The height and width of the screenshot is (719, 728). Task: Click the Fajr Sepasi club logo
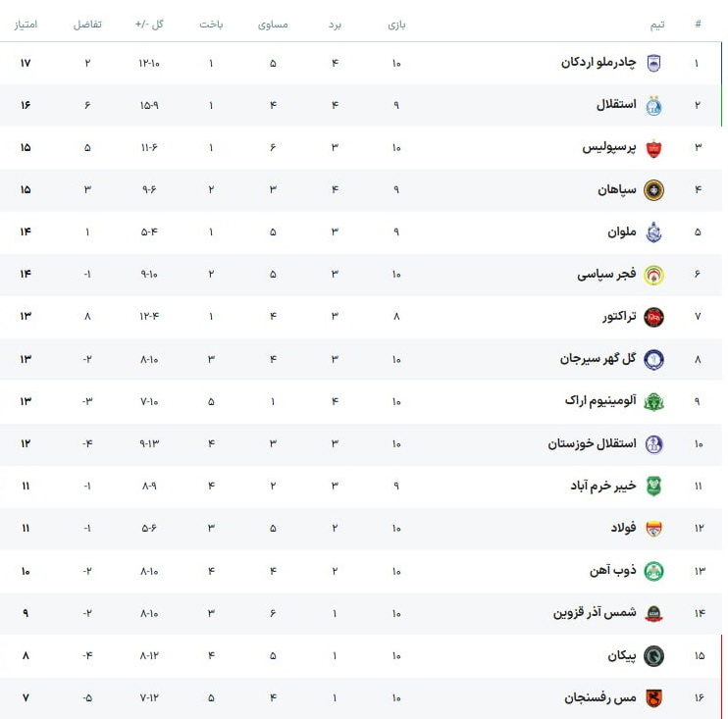pyautogui.click(x=653, y=275)
